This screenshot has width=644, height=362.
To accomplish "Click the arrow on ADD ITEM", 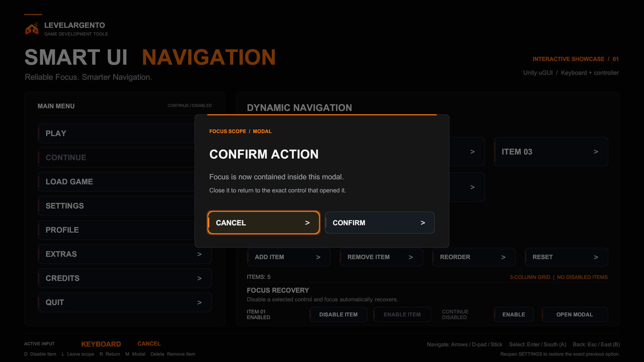I will tap(318, 257).
